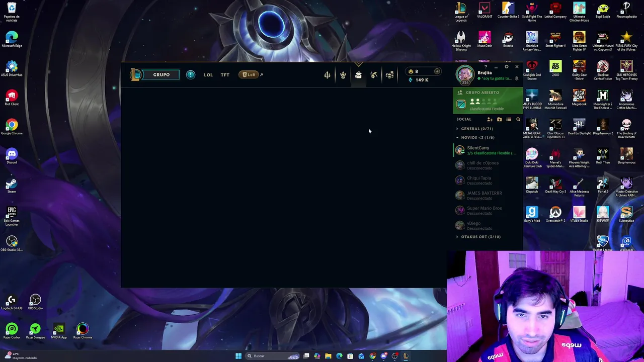Select friend chill de c0jones in the list
The width and height of the screenshot is (644, 362).
[x=488, y=165]
